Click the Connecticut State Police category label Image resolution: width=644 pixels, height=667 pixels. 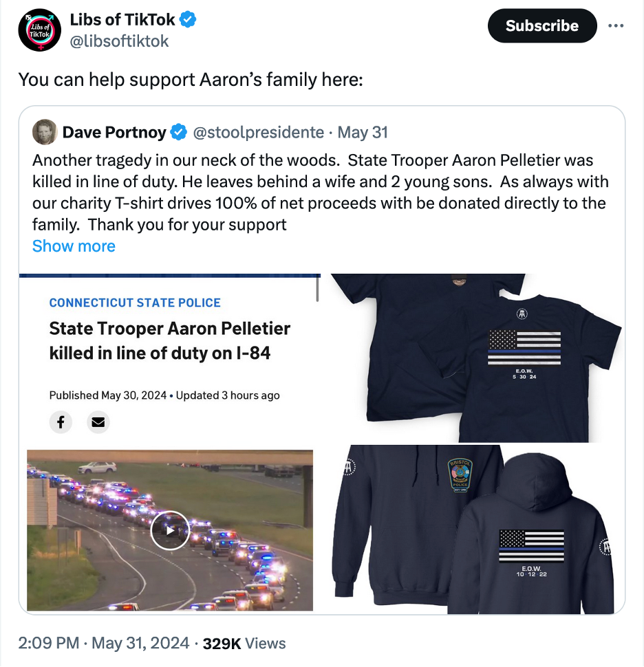pyautogui.click(x=135, y=303)
